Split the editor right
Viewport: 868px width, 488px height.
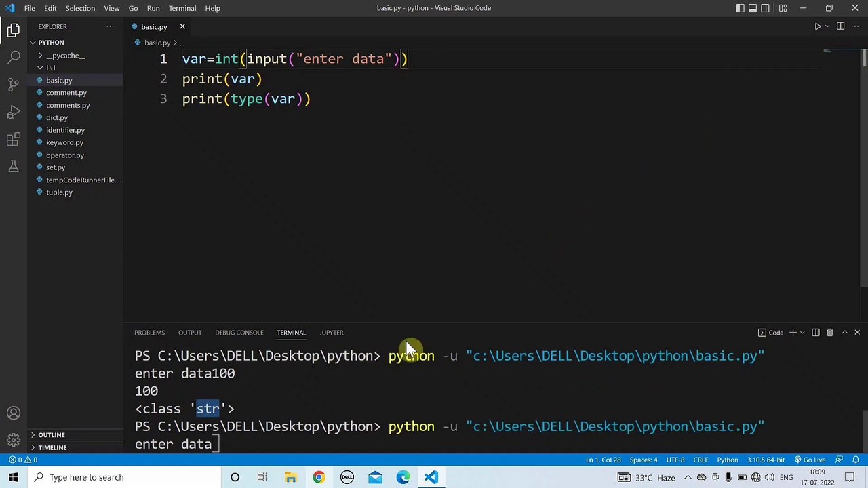(840, 26)
